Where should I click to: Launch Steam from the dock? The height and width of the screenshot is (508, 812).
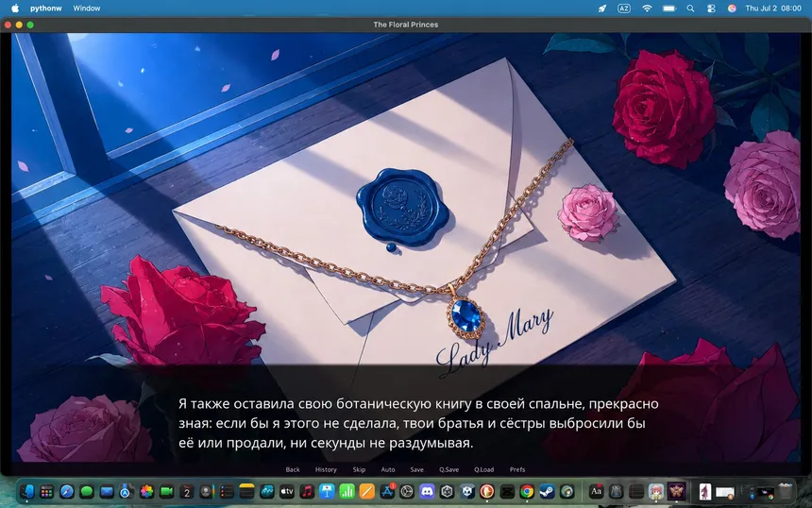point(547,491)
